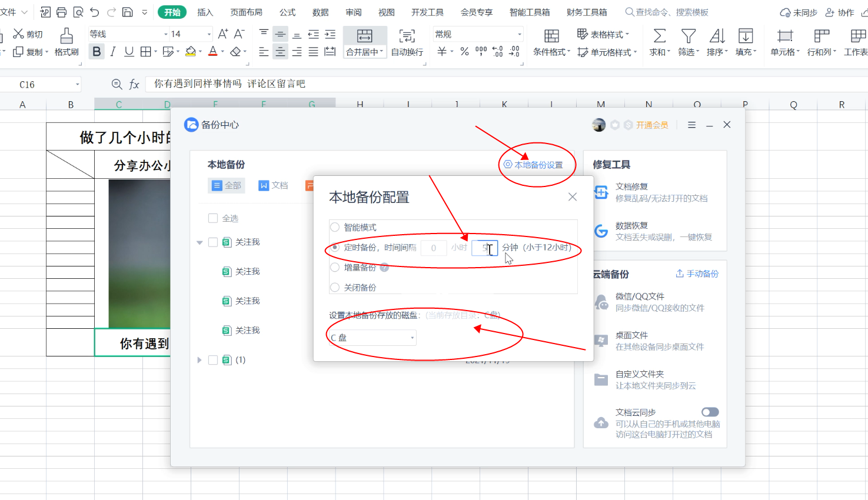The image size is (868, 500).
Task: Click the font color A icon
Action: [213, 52]
